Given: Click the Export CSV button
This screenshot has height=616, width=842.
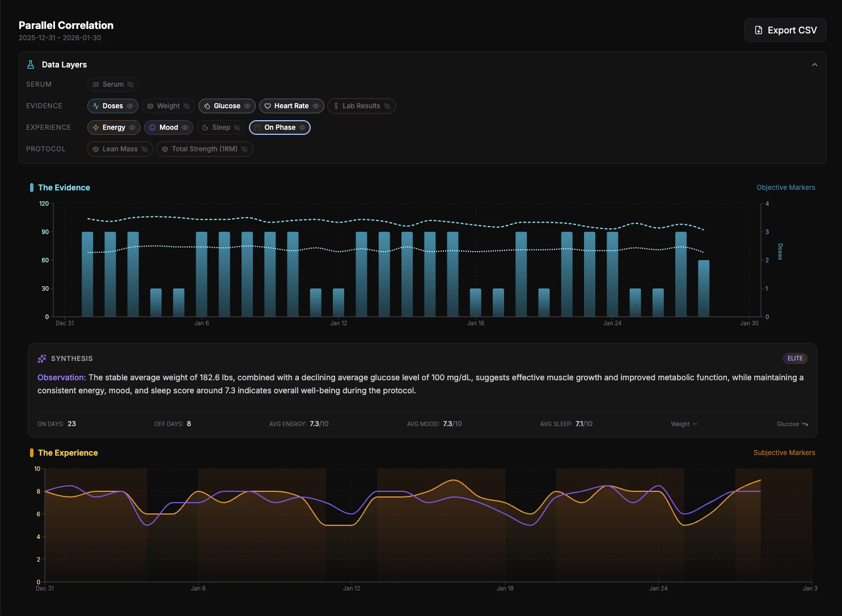Looking at the screenshot, I should [785, 30].
